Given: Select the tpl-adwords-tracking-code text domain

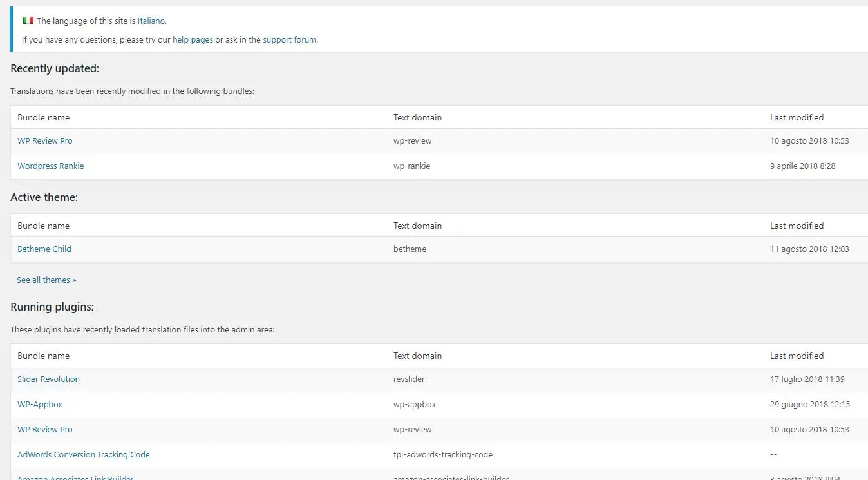Looking at the screenshot, I should point(443,455).
